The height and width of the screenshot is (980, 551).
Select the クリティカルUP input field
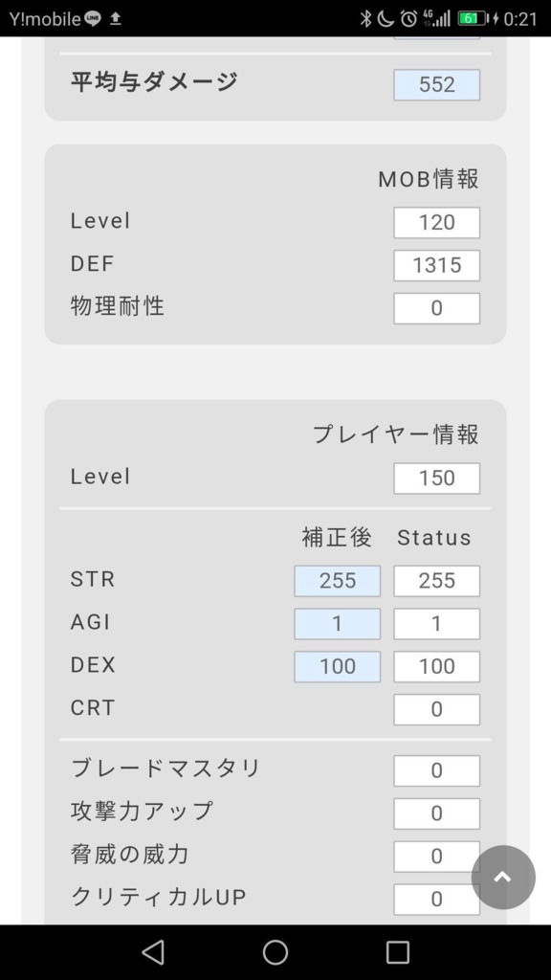(436, 900)
